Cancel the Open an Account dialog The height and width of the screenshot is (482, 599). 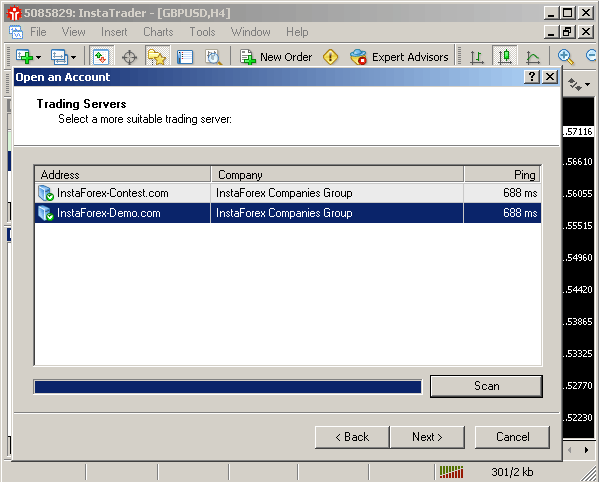coord(512,437)
